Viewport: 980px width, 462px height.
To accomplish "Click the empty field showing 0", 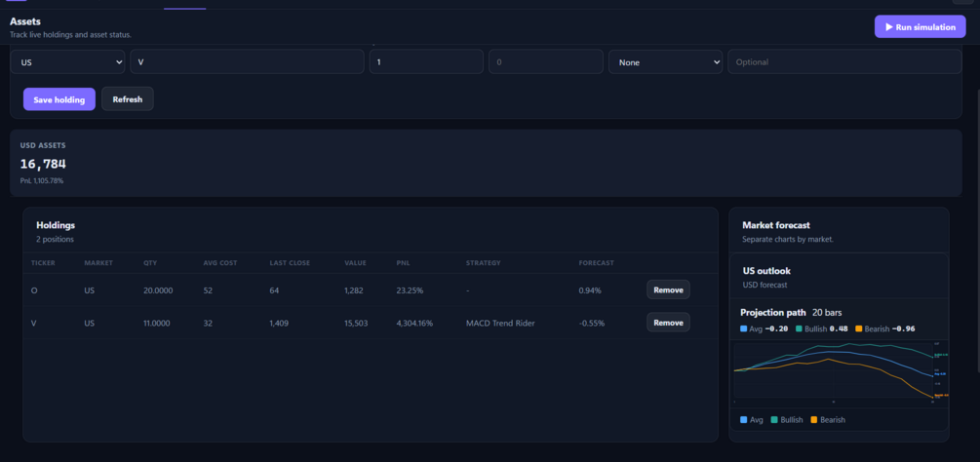I will [x=546, y=61].
